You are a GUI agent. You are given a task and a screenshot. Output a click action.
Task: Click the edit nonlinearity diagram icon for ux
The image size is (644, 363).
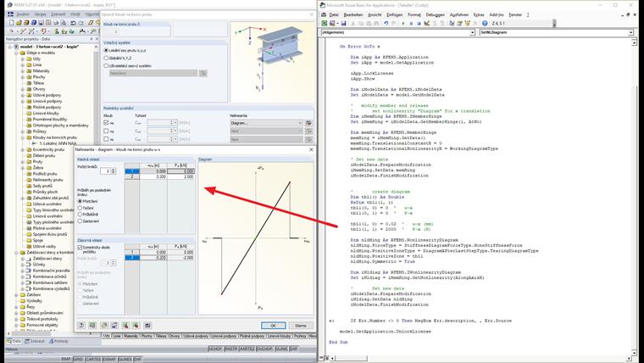click(x=308, y=123)
